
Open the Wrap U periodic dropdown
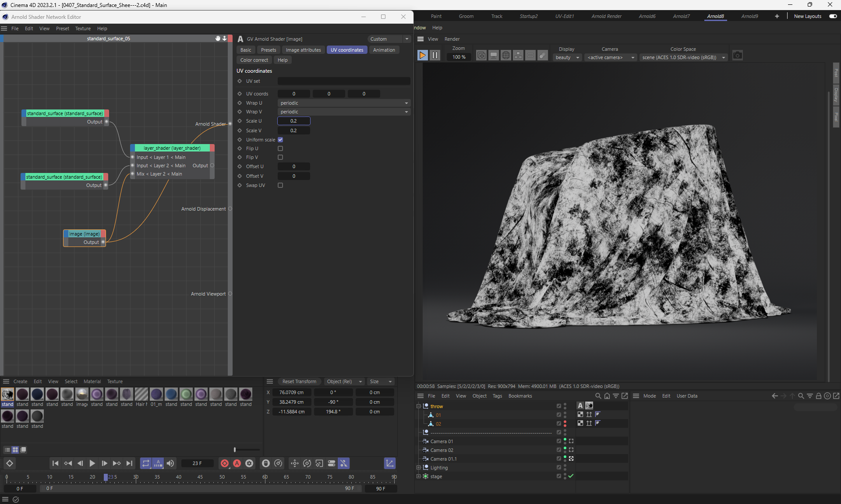tap(344, 103)
